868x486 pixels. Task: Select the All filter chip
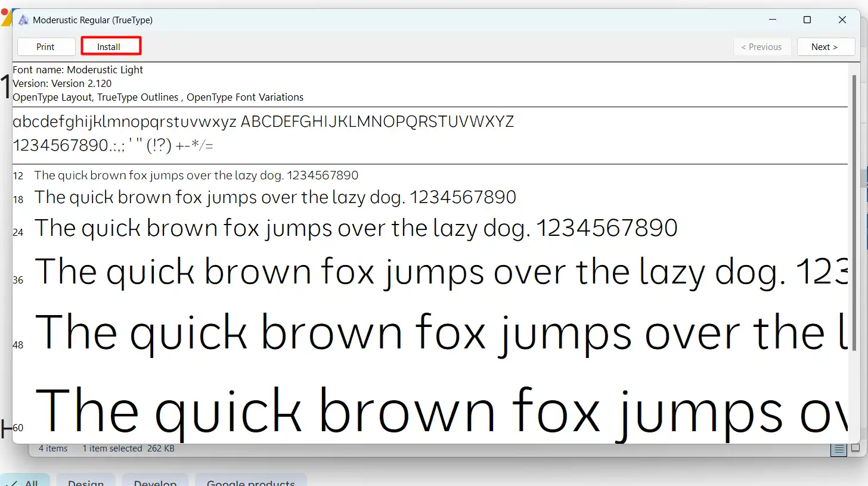(x=26, y=481)
